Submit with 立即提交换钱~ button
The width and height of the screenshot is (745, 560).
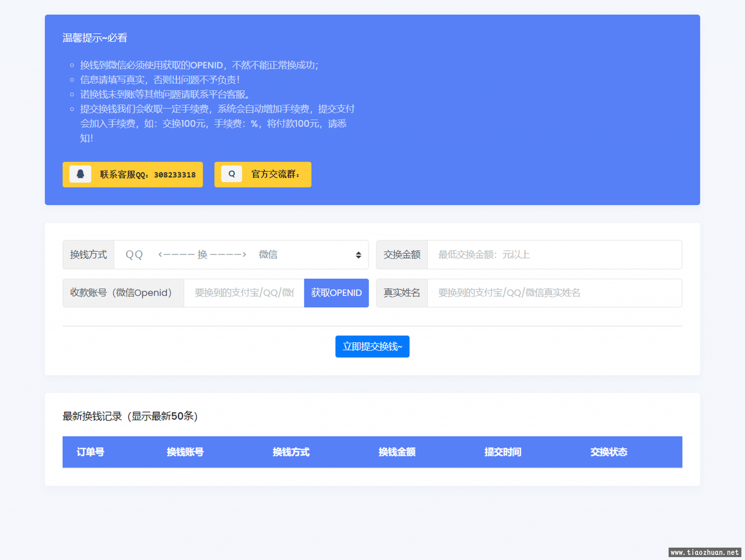[372, 346]
